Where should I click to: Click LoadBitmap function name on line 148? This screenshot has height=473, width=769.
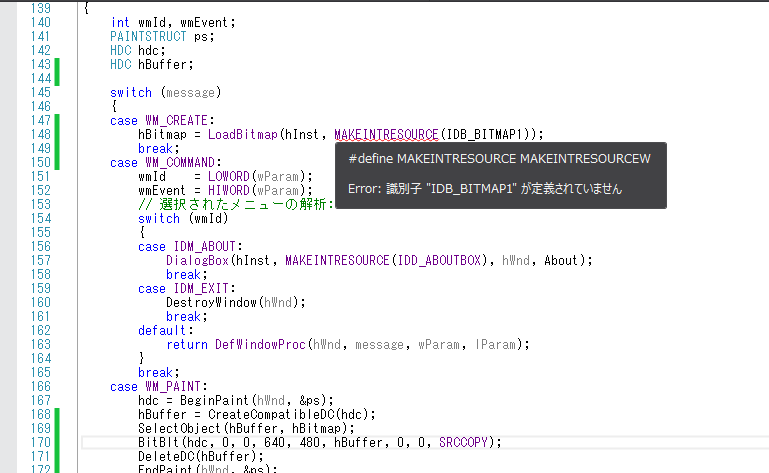click(243, 134)
